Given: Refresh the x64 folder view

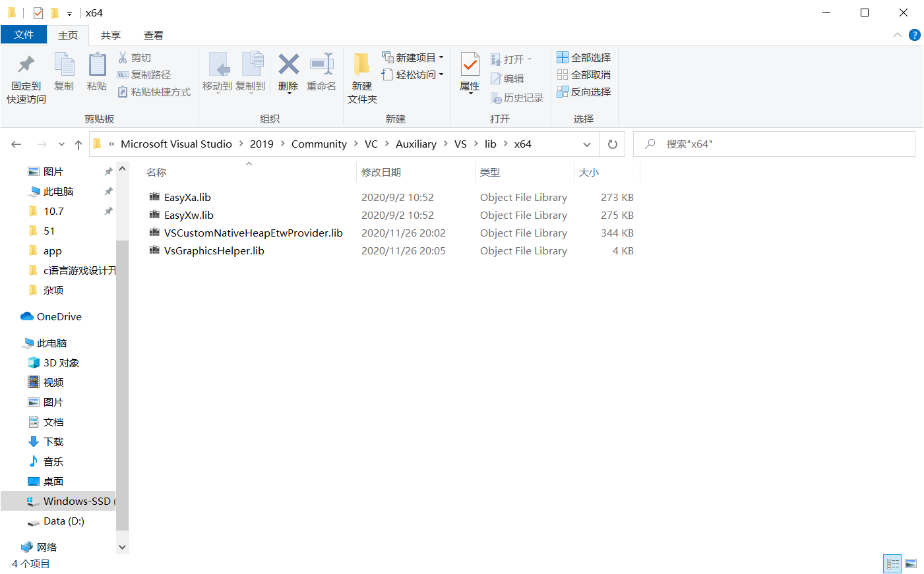Looking at the screenshot, I should tap(613, 144).
